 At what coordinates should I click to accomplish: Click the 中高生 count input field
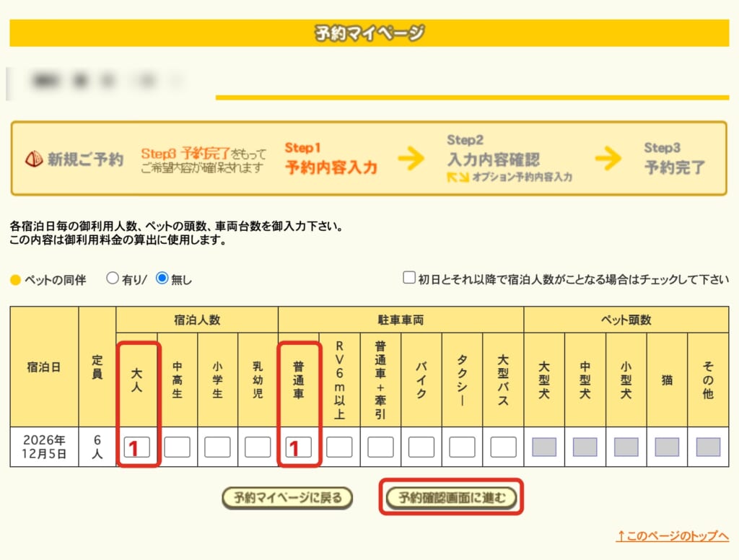(178, 447)
